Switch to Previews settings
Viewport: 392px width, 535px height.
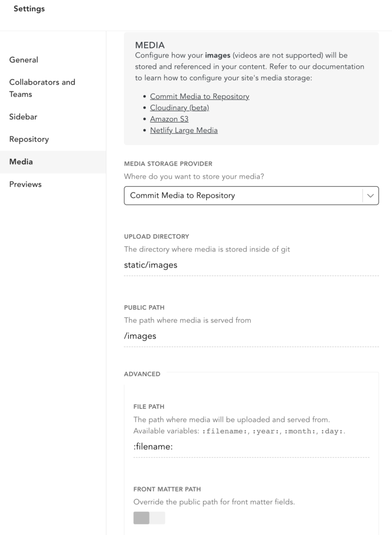25,184
